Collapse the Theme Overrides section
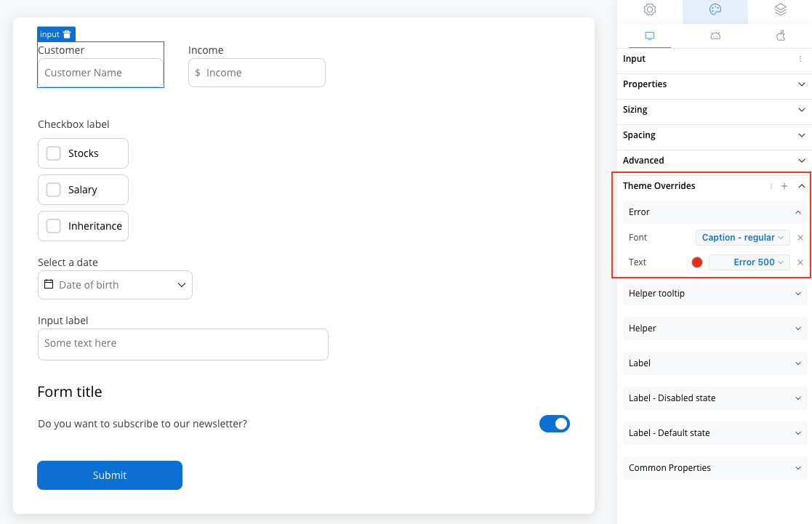Screen dimensions: 812x524 coord(802,186)
